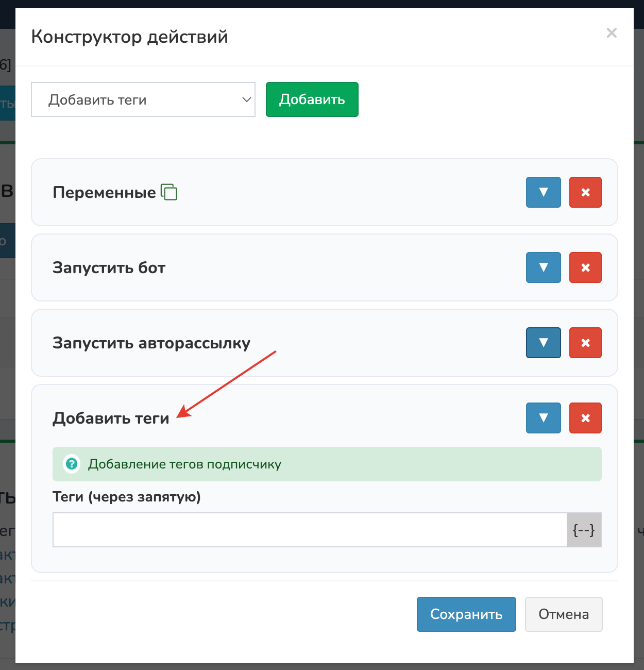Click the Запустить бот block title
The width and height of the screenshot is (644, 670).
pos(109,268)
